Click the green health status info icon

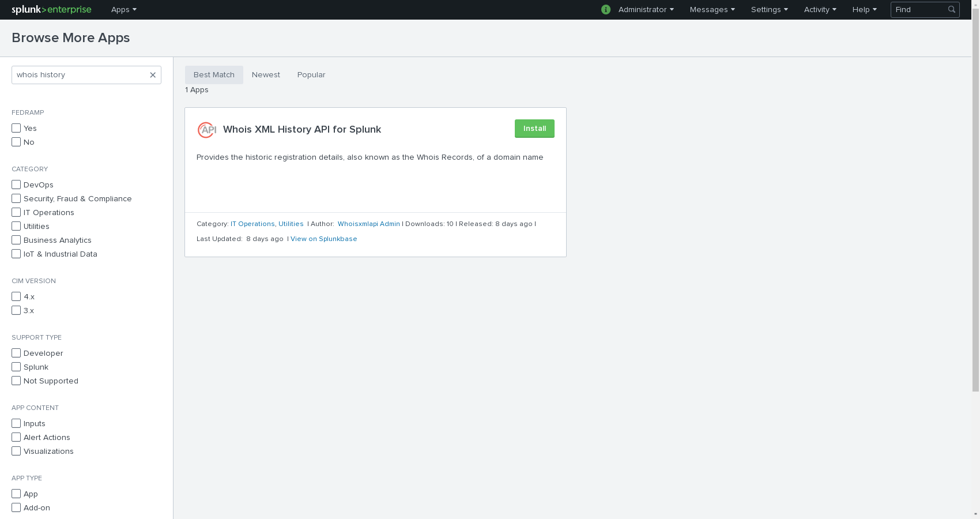point(606,10)
